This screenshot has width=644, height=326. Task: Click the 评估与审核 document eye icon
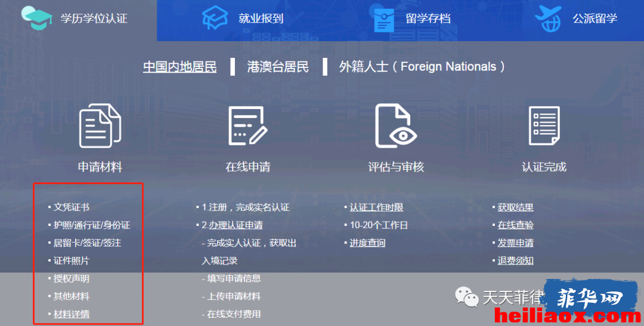[x=396, y=126]
